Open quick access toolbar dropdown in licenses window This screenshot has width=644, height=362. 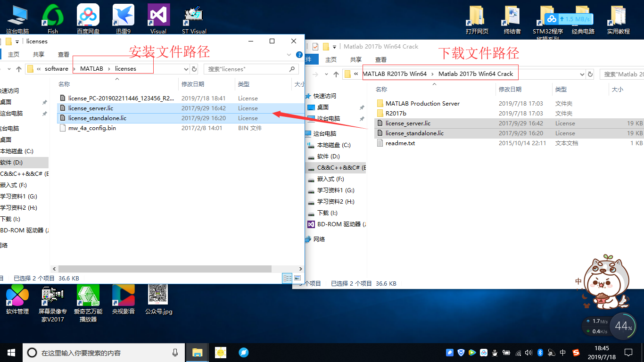click(x=18, y=41)
